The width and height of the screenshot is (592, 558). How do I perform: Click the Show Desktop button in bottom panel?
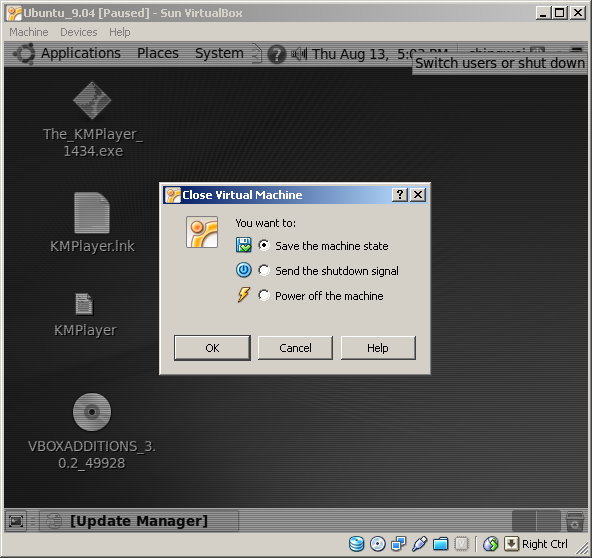(16, 521)
